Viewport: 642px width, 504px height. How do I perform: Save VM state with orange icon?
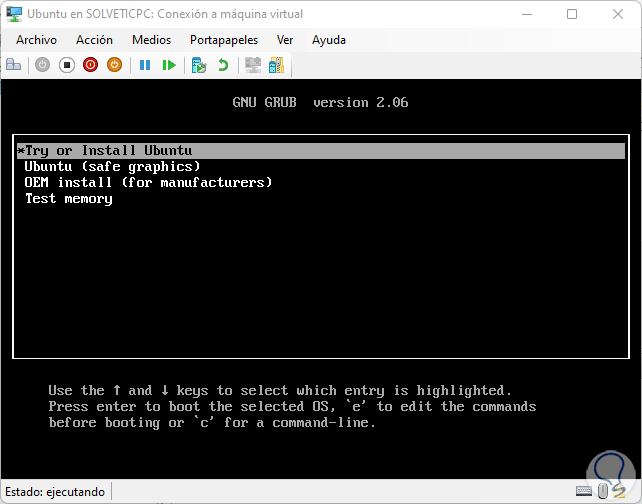(x=115, y=65)
